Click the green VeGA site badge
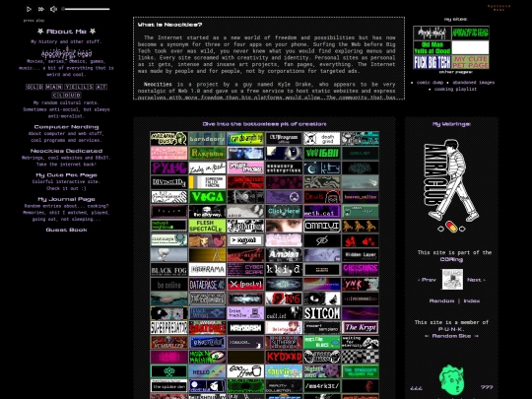This screenshot has height=399, width=532. 207,197
